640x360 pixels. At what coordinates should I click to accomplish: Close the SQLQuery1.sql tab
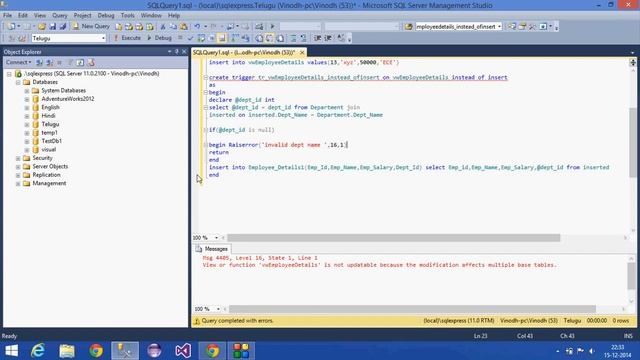click(302, 53)
